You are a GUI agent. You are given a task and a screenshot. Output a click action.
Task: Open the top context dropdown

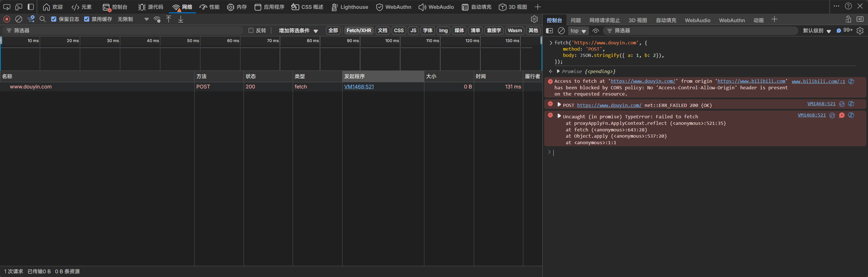[x=578, y=31]
